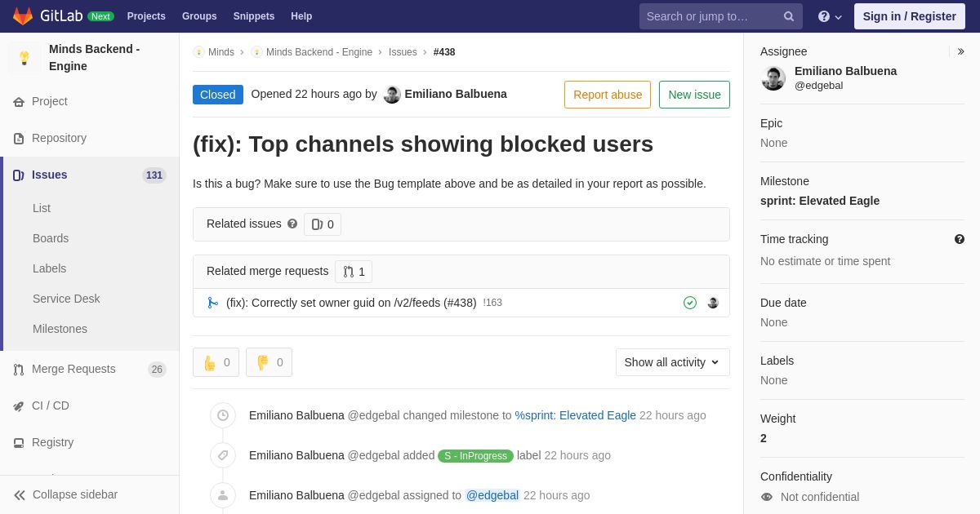Give a thumbs up reaction
The width and height of the screenshot is (980, 514).
pos(216,362)
